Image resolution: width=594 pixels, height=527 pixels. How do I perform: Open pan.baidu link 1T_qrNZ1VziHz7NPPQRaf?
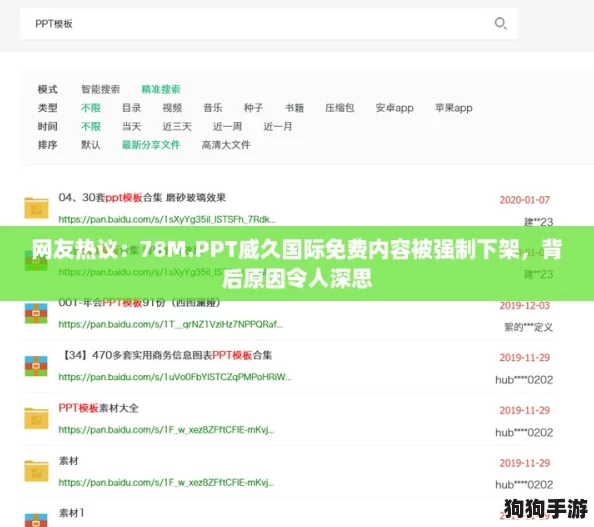[170, 324]
